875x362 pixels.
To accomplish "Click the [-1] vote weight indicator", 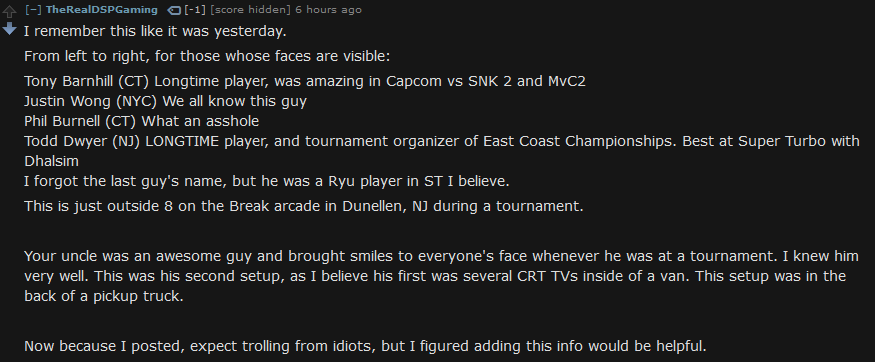I will (x=195, y=10).
